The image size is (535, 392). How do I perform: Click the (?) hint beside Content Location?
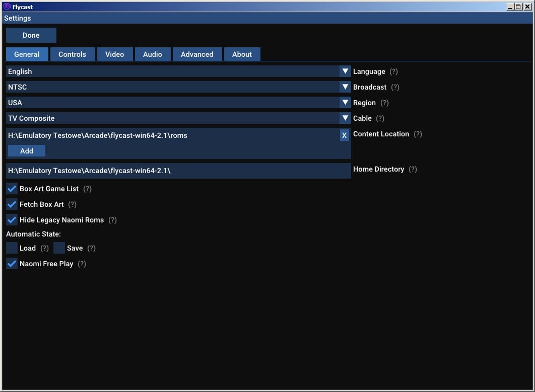[418, 134]
